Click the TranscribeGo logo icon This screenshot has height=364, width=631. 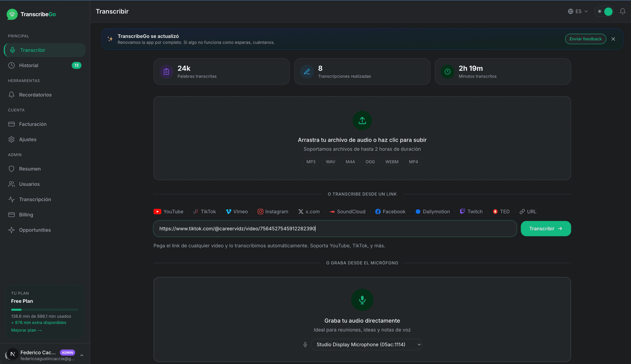(12, 14)
